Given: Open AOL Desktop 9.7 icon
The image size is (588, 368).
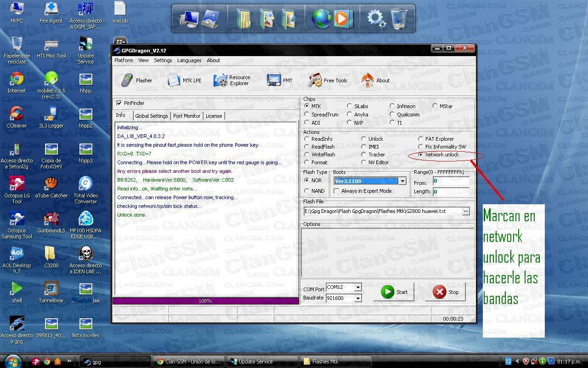Looking at the screenshot, I should [17, 260].
